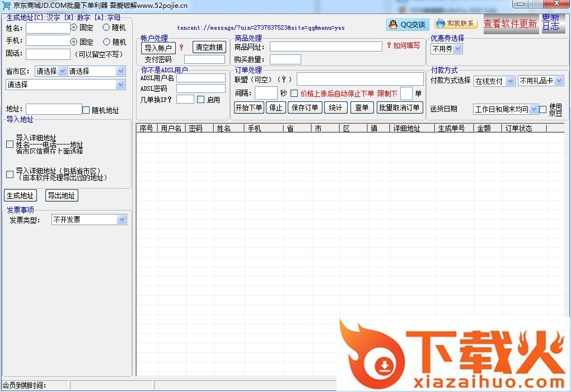571x392 pixels.
Task: Select 固定 radio for 手机
Action: [x=74, y=42]
